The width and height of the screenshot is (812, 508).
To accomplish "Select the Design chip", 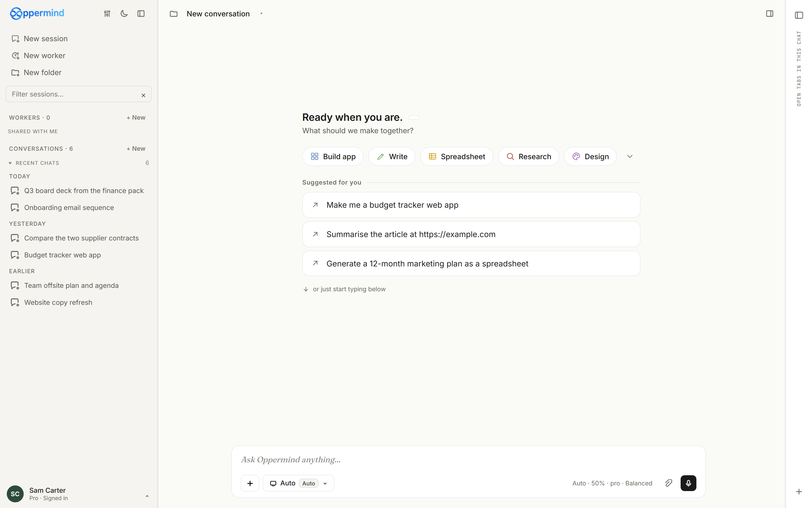I will [590, 157].
